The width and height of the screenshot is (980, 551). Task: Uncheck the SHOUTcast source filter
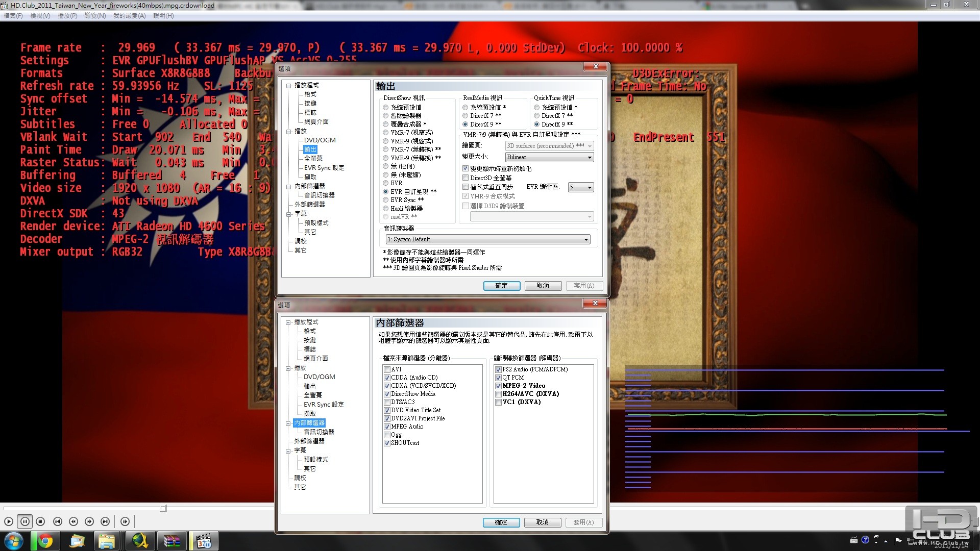coord(387,443)
